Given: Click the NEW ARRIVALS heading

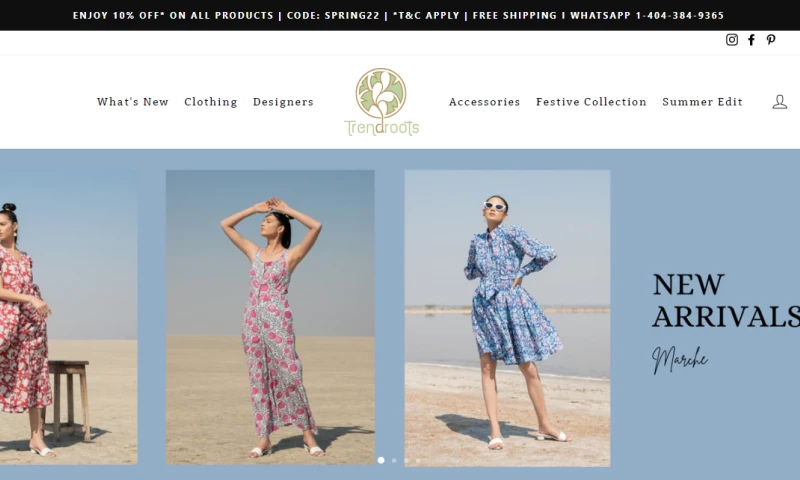Looking at the screenshot, I should (x=726, y=300).
